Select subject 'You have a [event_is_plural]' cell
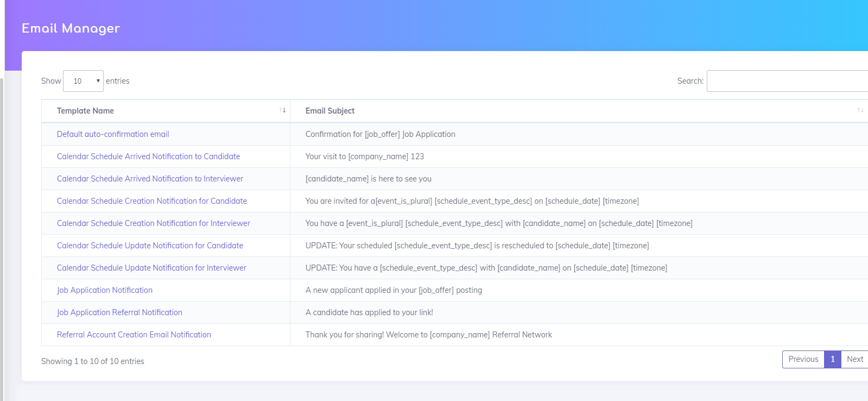The height and width of the screenshot is (401, 868). [x=579, y=223]
